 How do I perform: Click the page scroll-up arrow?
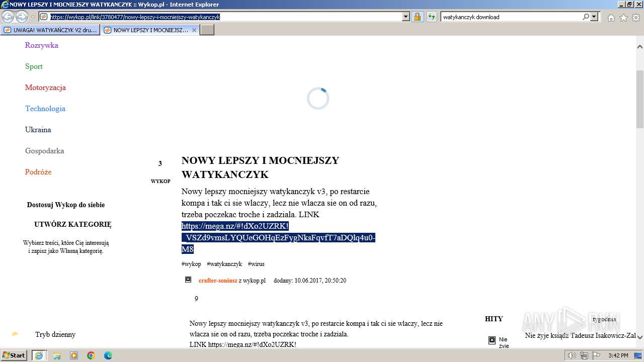tap(640, 47)
